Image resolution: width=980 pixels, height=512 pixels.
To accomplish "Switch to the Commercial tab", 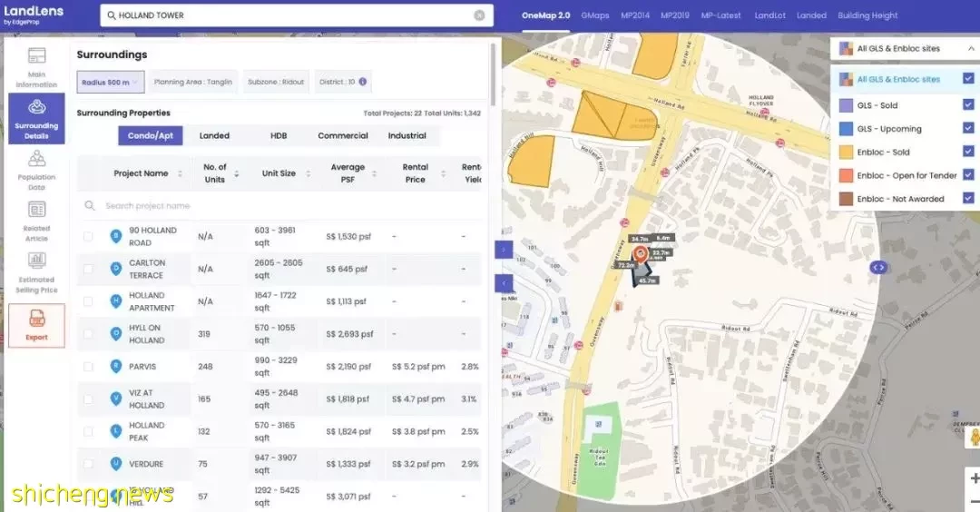I will (342, 135).
